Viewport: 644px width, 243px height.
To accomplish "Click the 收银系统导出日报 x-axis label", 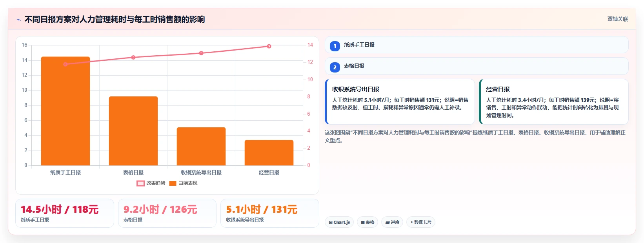I will pos(201,172).
